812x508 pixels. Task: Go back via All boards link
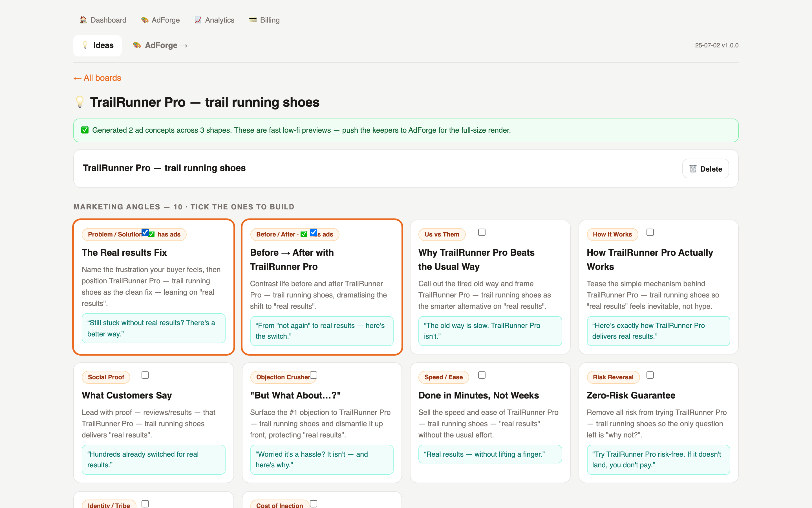click(x=97, y=78)
